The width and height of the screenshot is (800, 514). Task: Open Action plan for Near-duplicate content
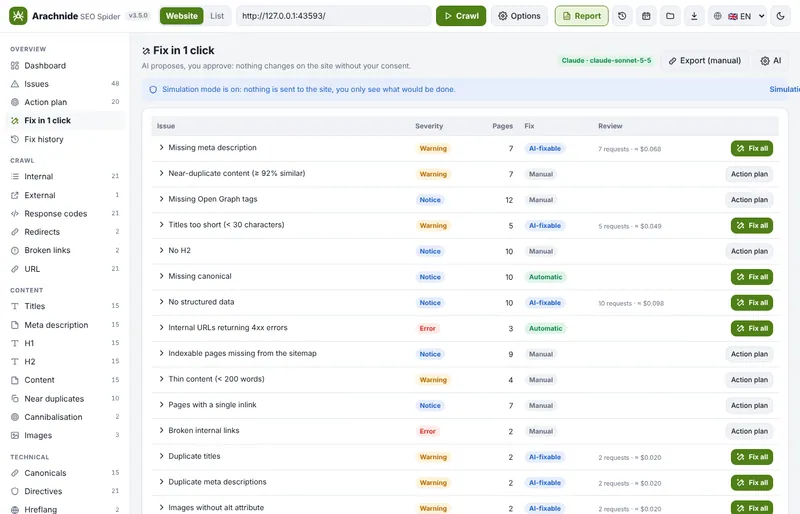click(749, 174)
